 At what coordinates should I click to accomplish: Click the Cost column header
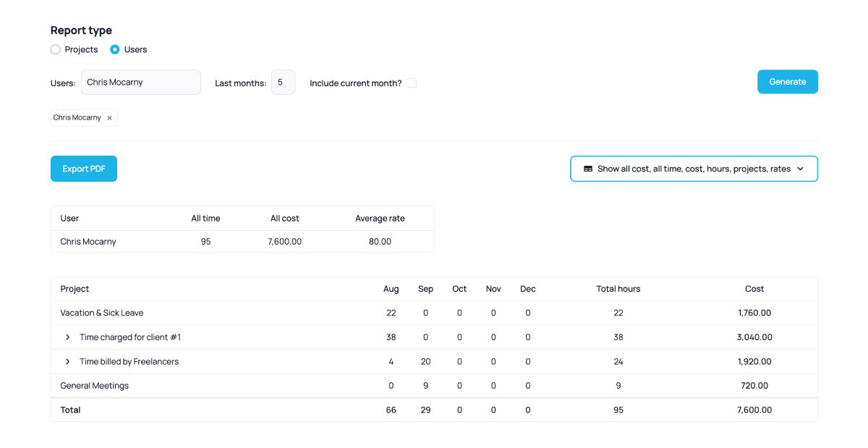754,289
